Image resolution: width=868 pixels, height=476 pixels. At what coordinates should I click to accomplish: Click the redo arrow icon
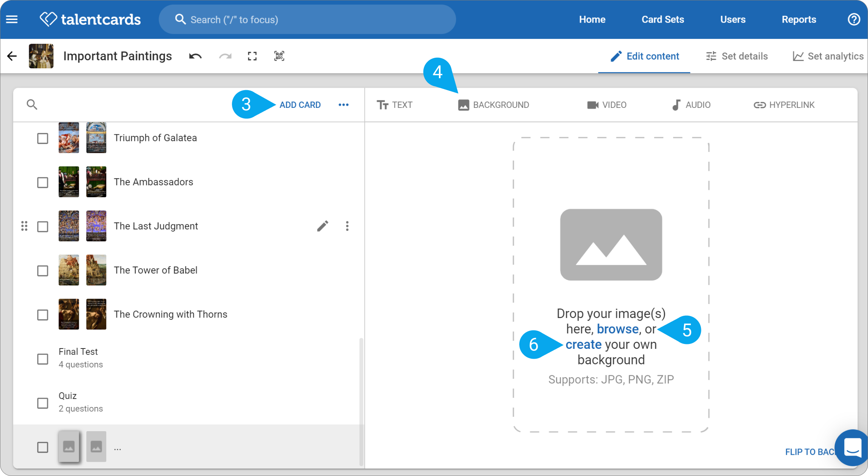click(225, 56)
